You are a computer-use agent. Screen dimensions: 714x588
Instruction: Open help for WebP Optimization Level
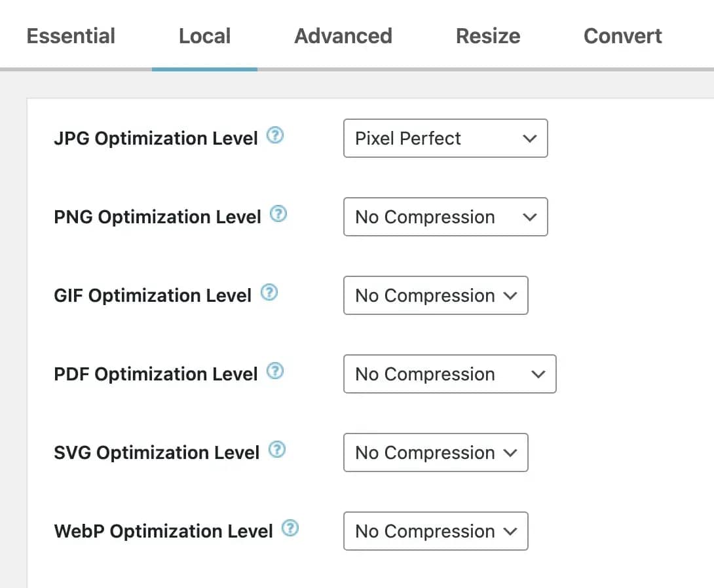pos(290,528)
